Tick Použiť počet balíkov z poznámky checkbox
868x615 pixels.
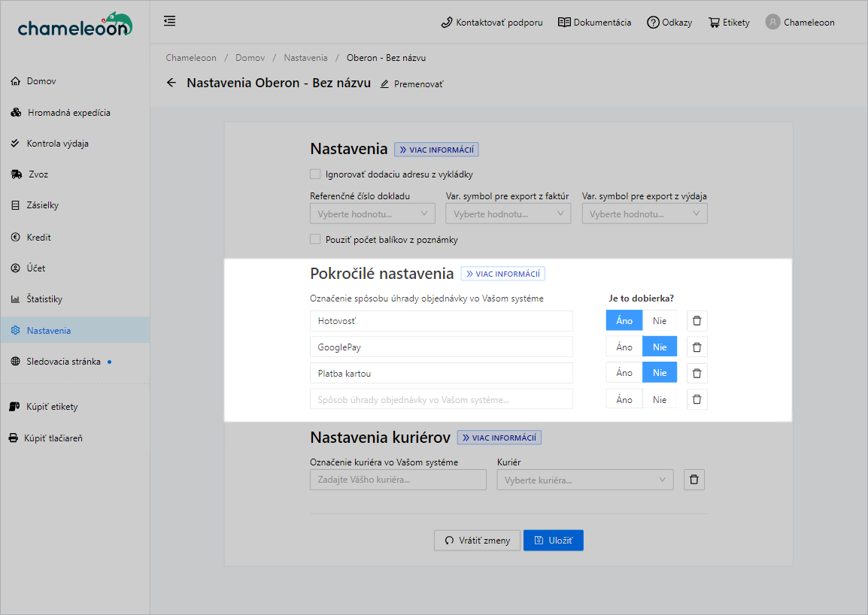(x=315, y=240)
